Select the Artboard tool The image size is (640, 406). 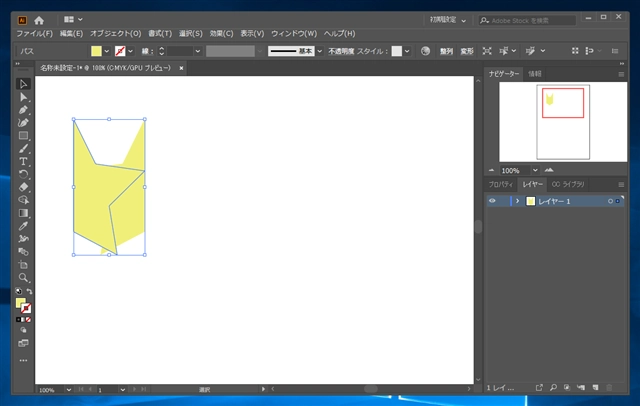click(x=23, y=265)
